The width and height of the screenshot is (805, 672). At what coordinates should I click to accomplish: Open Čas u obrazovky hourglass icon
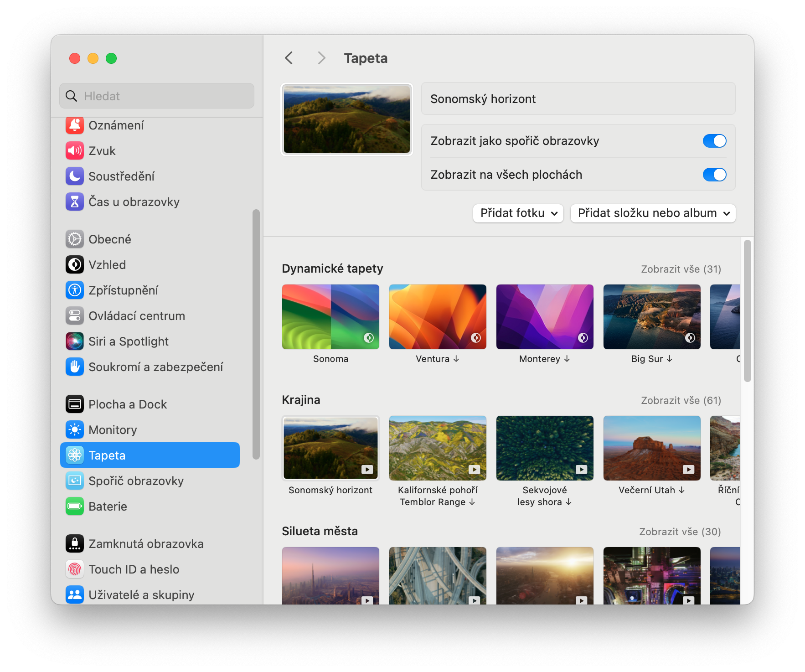click(74, 202)
